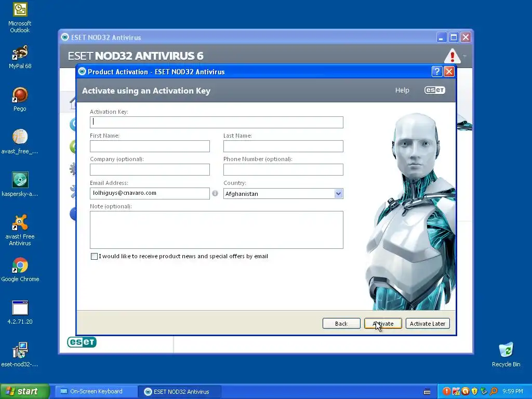
Task: Minimize the ESET NOD32 Antivirus main window
Action: coord(441,37)
